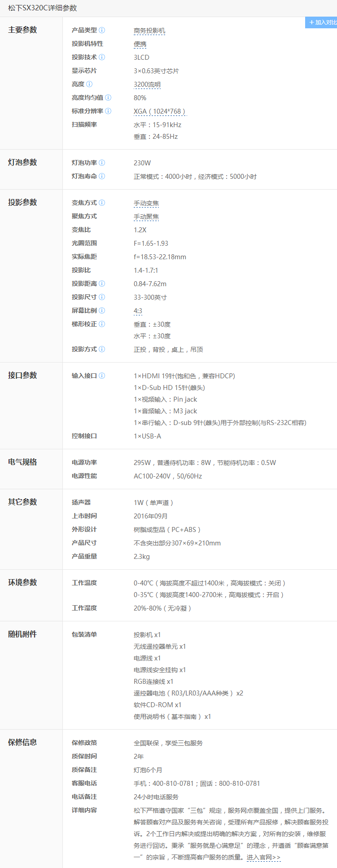Open info icon next to 输入接口
Image resolution: width=337 pixels, height=868 pixels.
pyautogui.click(x=102, y=376)
